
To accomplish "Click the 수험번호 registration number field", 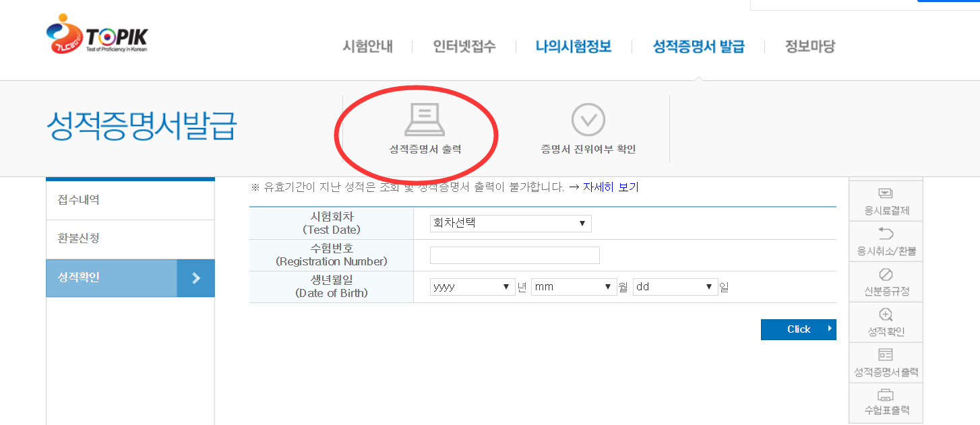I will click(514, 255).
